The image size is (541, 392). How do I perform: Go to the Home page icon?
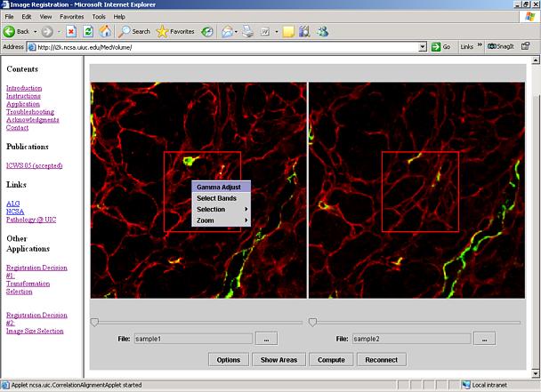point(105,31)
